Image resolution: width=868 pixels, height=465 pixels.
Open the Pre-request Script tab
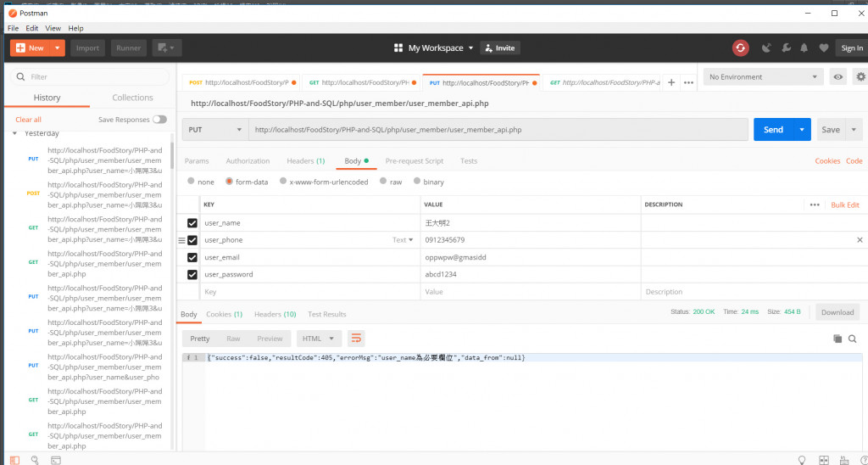pos(414,160)
